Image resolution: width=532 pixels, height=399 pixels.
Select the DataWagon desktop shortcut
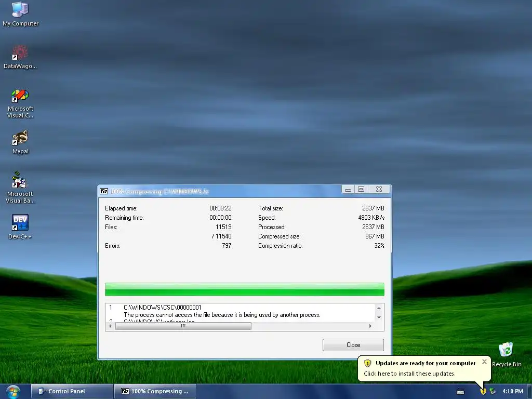(20, 57)
